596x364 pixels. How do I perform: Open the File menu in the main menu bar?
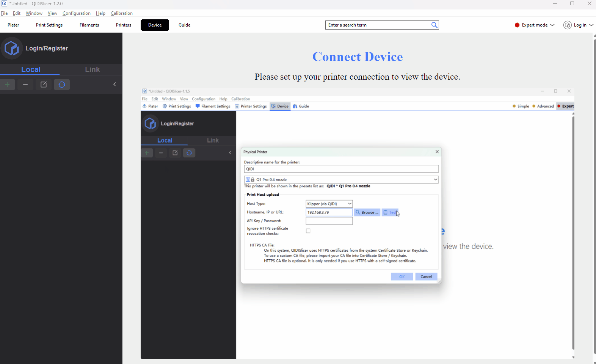(x=4, y=13)
